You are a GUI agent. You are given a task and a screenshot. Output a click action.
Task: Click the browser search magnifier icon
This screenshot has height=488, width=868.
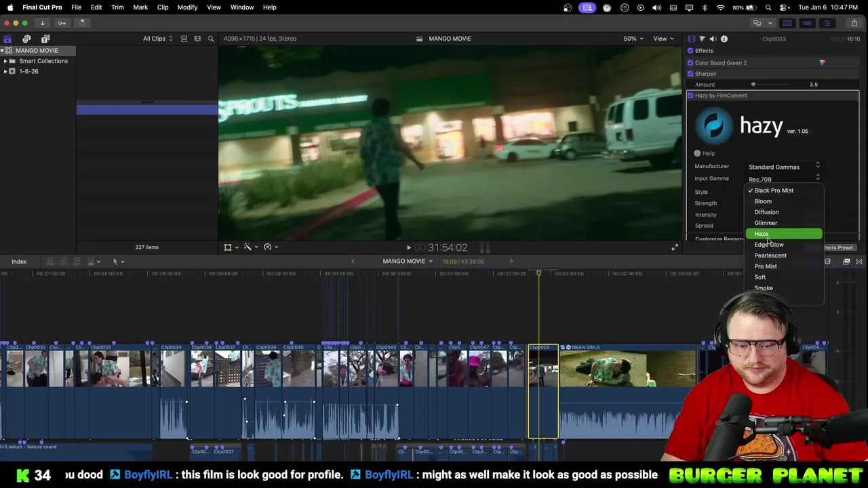coord(211,39)
